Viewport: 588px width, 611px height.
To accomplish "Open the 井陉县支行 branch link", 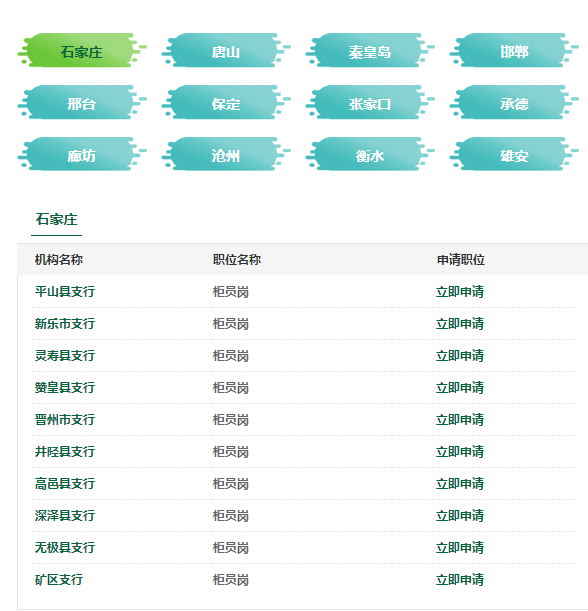I will 65,452.
